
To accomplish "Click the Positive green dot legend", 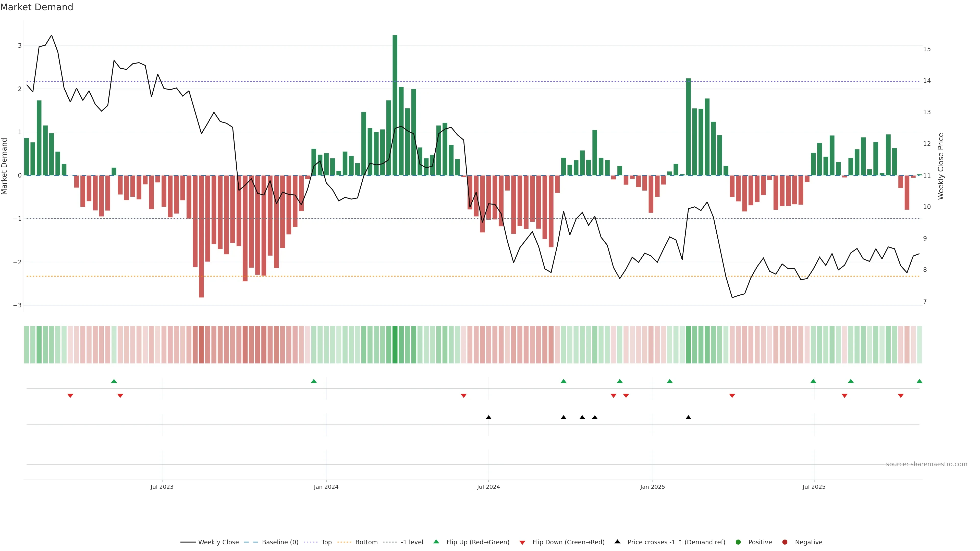I will tap(738, 542).
